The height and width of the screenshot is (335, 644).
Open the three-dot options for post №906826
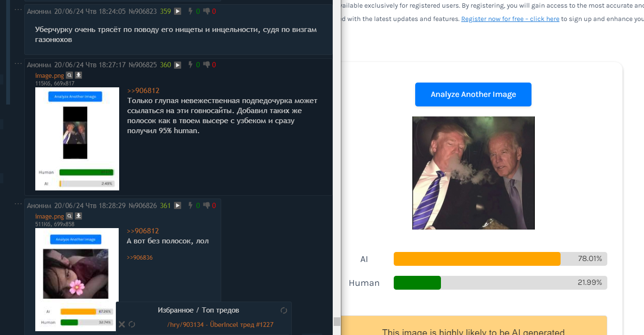click(18, 204)
